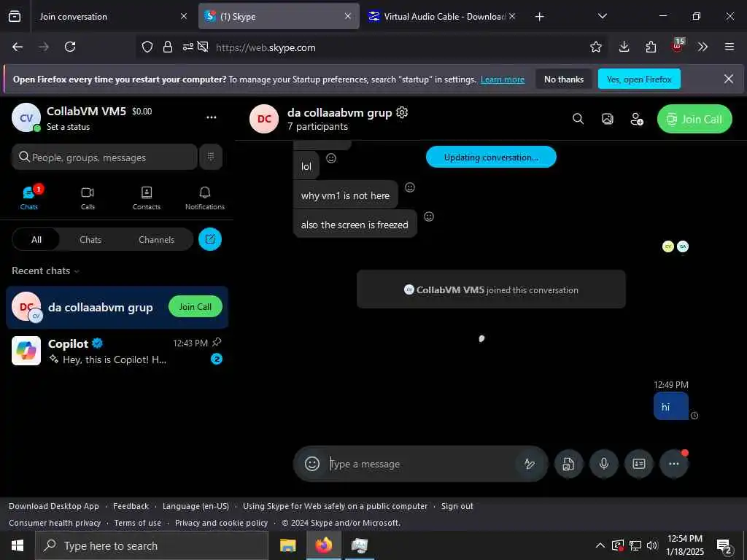Show more tools chevron
Image resolution: width=747 pixels, height=560 pixels.
click(x=703, y=47)
